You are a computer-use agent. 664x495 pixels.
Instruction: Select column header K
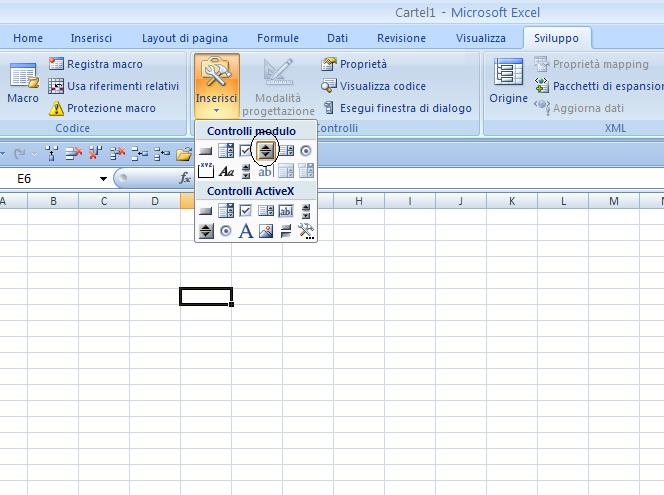[x=512, y=201]
